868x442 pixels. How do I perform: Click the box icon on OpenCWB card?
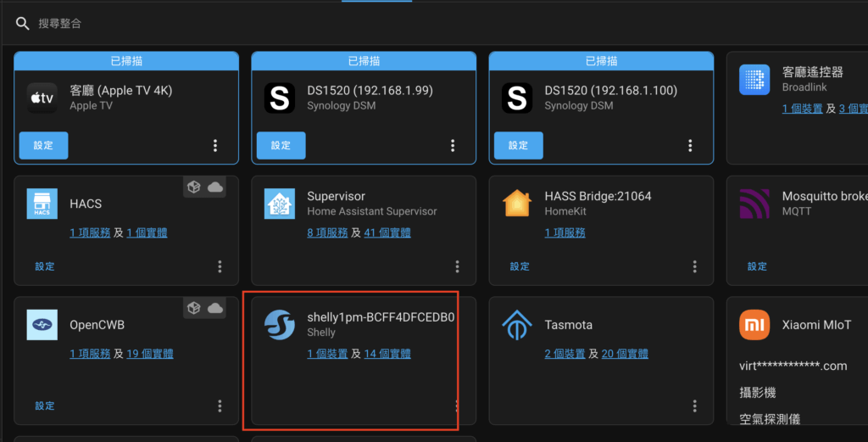click(194, 308)
